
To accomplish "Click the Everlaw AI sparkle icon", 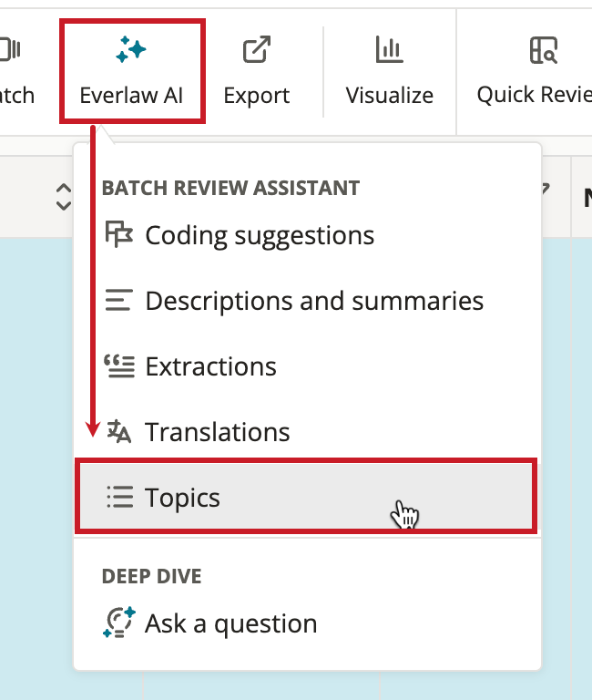I will (x=131, y=49).
